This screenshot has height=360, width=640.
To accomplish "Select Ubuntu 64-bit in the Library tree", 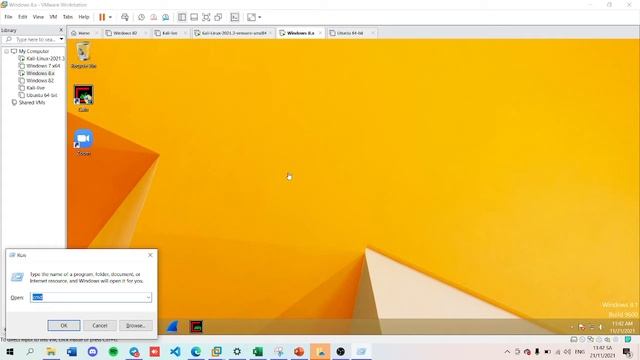I will coord(38,96).
